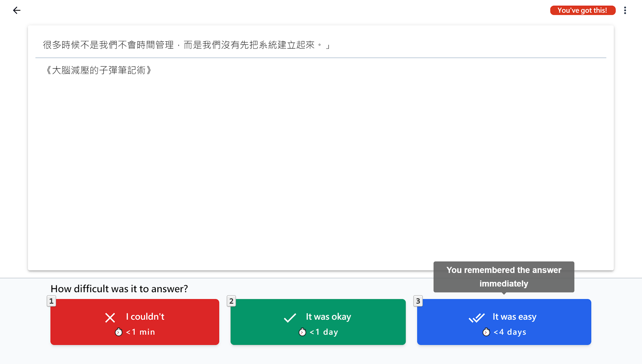Viewport: 642px width, 364px height.
Task: Click the 'You've got this!' badge
Action: [x=582, y=10]
